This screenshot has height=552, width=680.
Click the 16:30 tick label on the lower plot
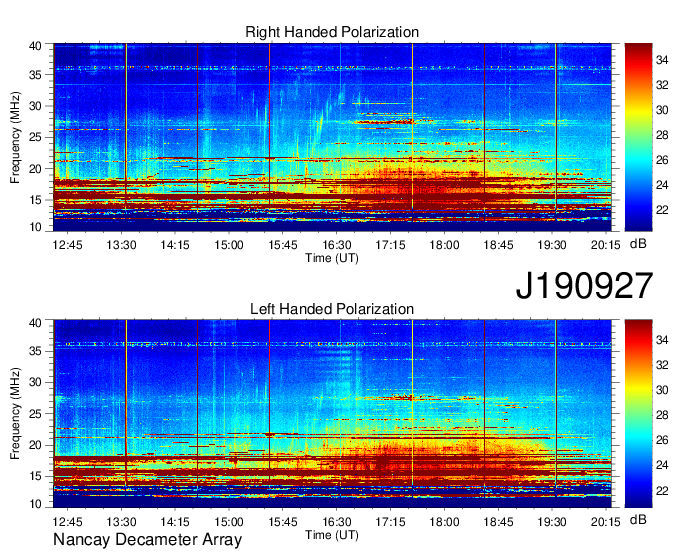[x=337, y=522]
